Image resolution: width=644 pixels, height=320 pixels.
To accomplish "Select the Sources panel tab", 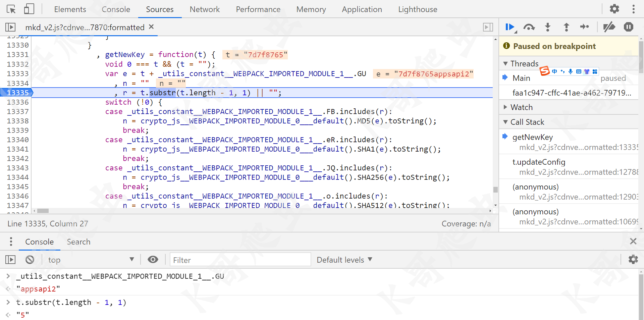I will [x=160, y=9].
